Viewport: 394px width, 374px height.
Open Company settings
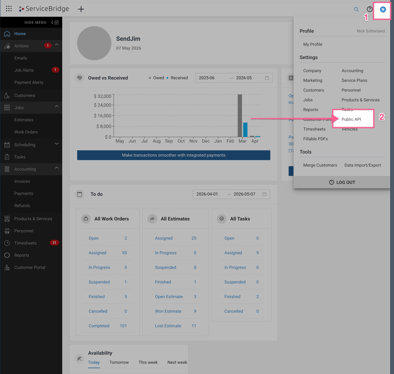click(x=312, y=71)
